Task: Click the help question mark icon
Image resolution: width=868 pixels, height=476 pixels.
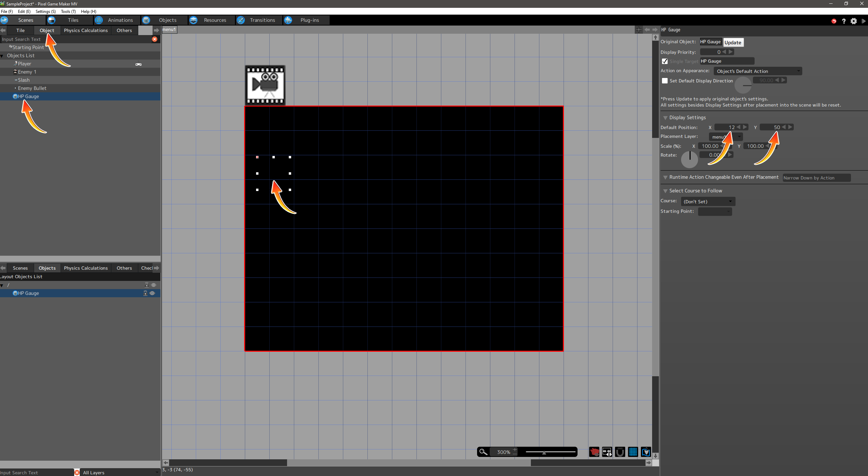Action: click(x=843, y=21)
